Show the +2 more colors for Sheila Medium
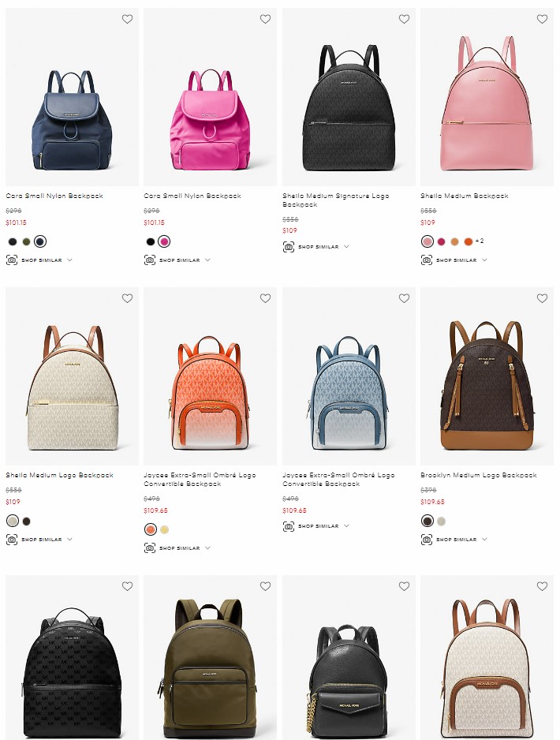The width and height of the screenshot is (560, 740). pyautogui.click(x=480, y=241)
